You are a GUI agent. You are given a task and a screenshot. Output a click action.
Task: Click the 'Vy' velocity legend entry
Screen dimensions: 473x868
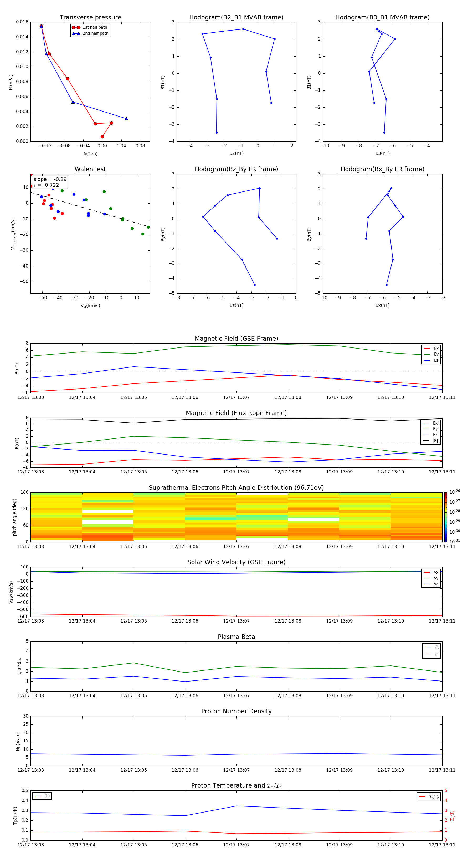click(431, 578)
